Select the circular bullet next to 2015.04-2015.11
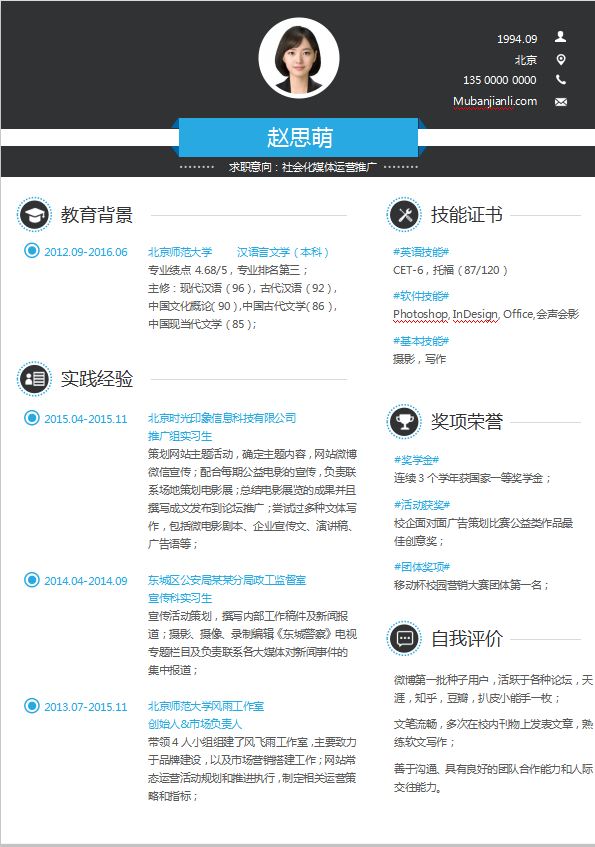Screen dimensions: 595x847 click(x=32, y=418)
